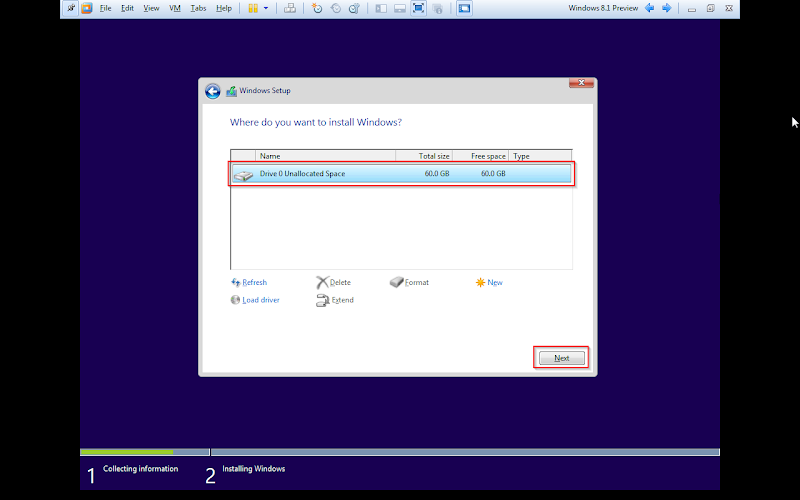The height and width of the screenshot is (500, 800).
Task: Open the Help menu
Action: (223, 8)
